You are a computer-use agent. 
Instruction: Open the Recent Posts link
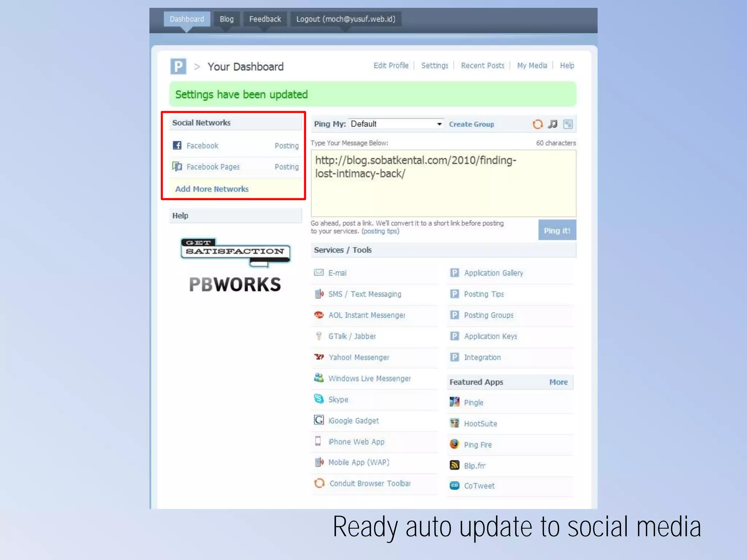point(483,66)
